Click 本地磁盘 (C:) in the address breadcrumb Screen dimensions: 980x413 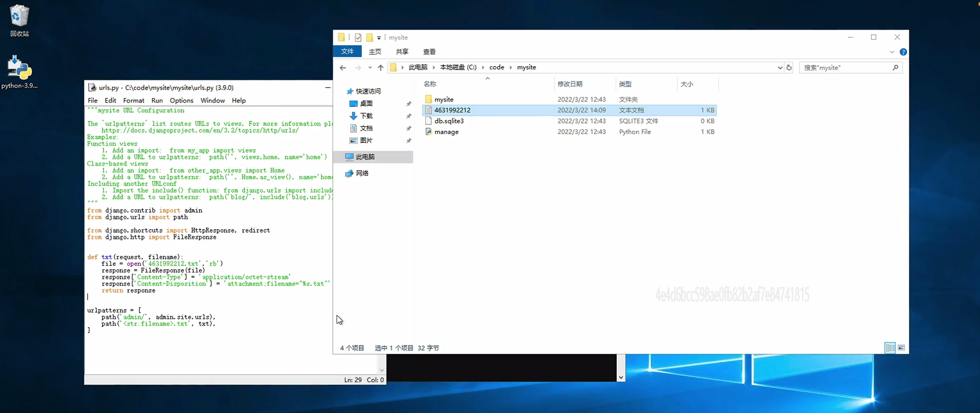tap(458, 67)
